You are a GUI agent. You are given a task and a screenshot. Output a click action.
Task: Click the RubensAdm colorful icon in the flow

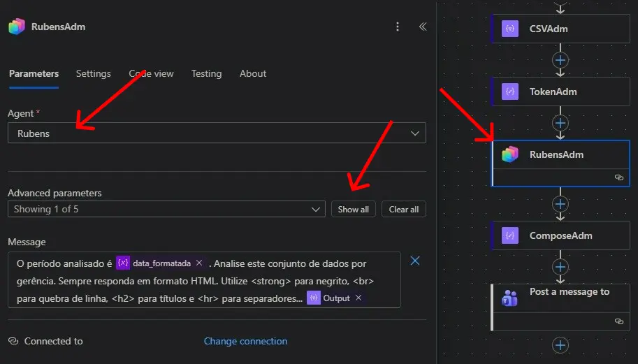coord(510,154)
